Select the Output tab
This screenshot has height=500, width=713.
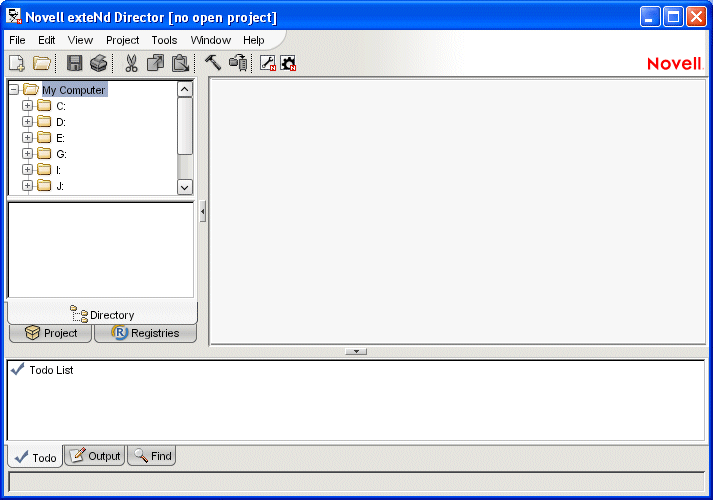click(95, 455)
